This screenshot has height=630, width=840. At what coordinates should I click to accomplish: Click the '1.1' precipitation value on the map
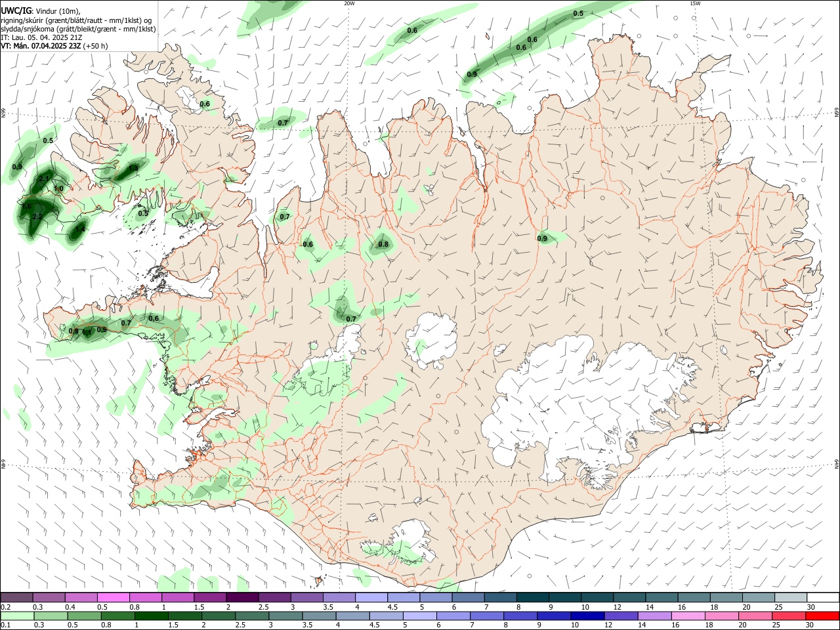click(x=87, y=332)
